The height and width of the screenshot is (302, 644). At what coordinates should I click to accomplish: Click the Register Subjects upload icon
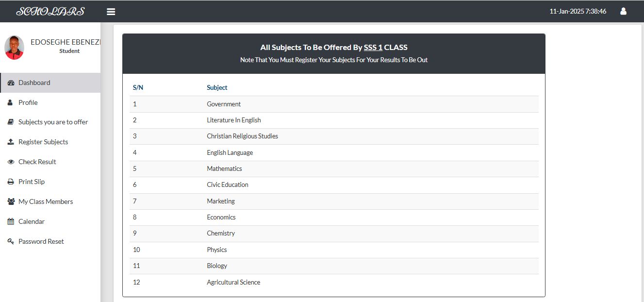[11, 142]
